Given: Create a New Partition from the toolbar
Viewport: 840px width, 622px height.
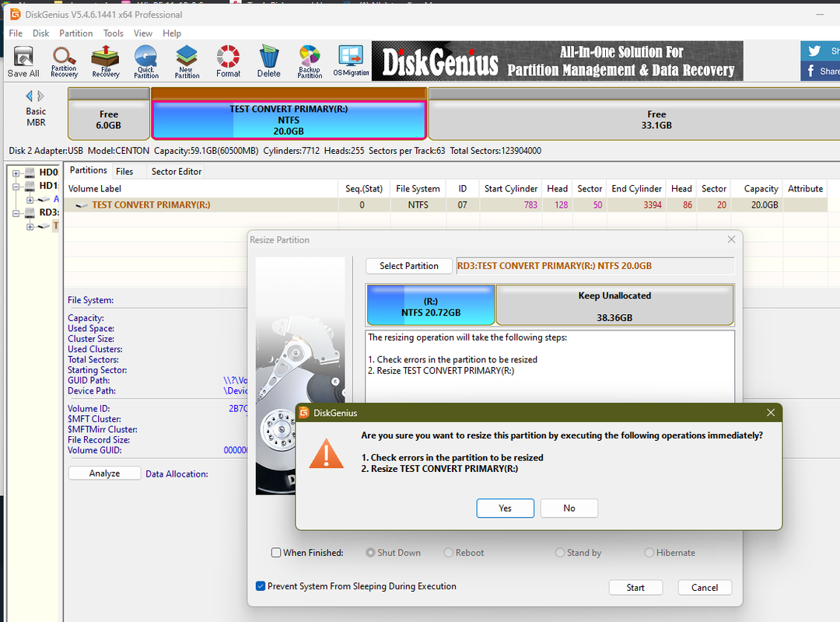Looking at the screenshot, I should pyautogui.click(x=187, y=61).
